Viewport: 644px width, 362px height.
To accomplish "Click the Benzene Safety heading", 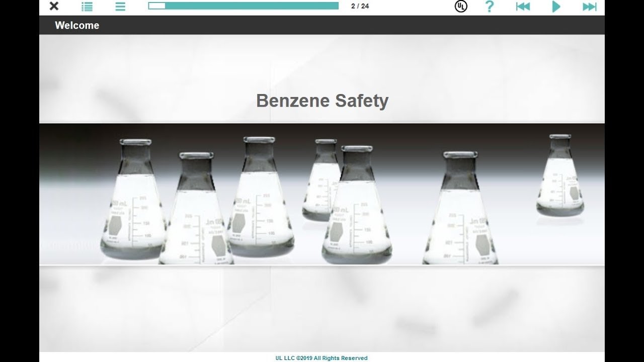I will pos(322,101).
